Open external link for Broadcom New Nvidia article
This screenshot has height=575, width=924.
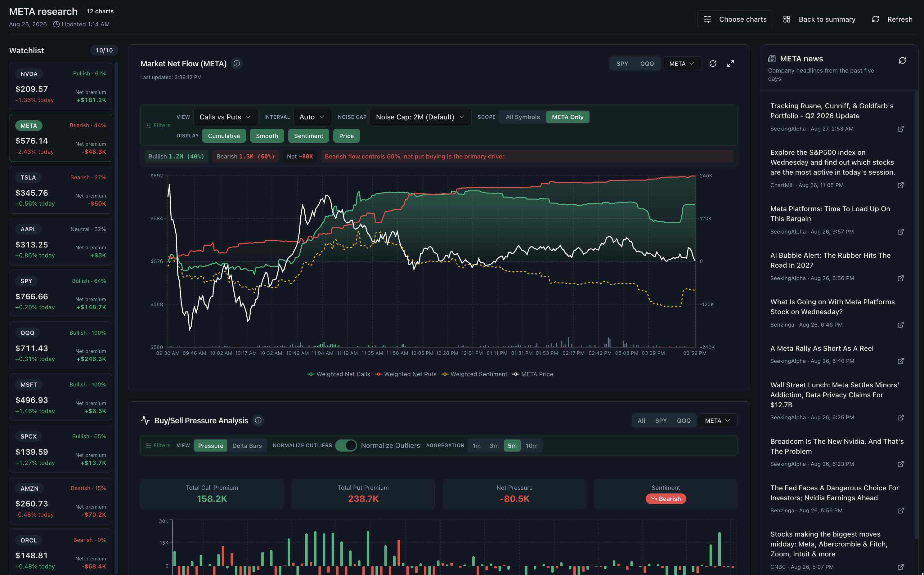tap(900, 464)
